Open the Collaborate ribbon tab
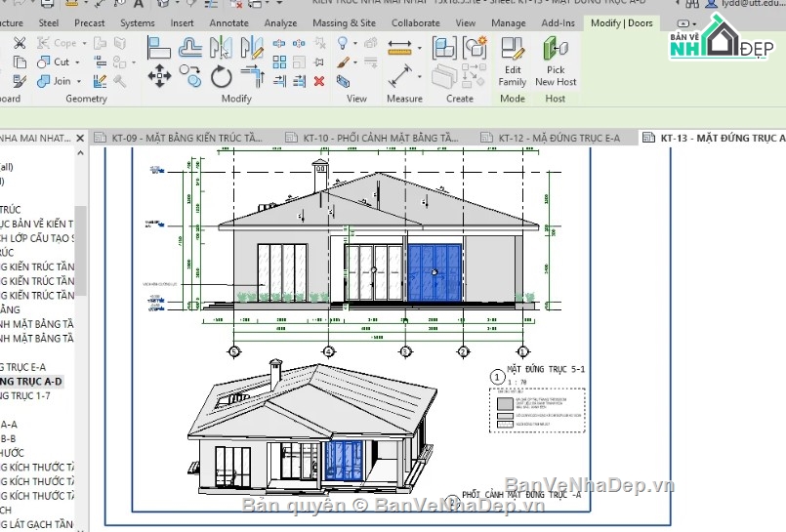 pyautogui.click(x=416, y=23)
